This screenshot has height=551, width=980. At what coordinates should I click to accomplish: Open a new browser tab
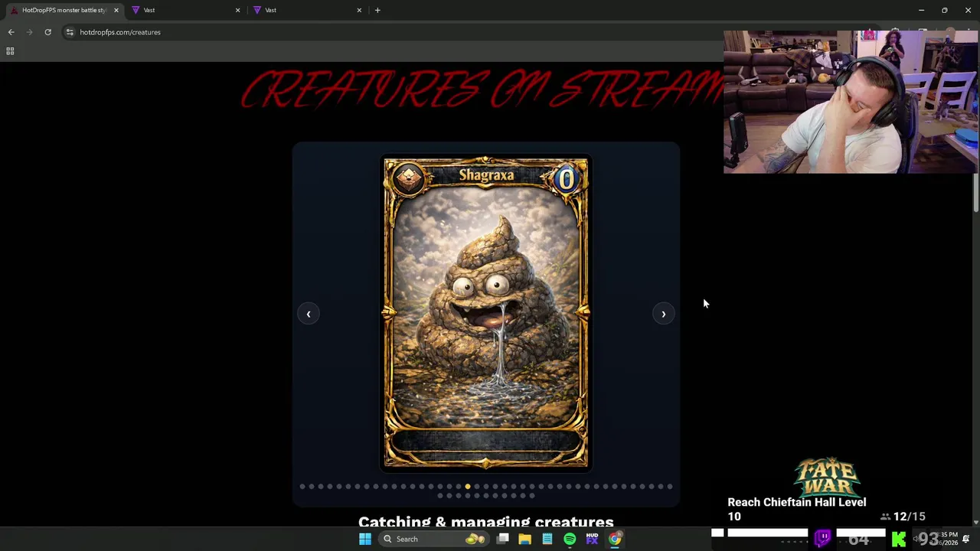click(x=377, y=10)
